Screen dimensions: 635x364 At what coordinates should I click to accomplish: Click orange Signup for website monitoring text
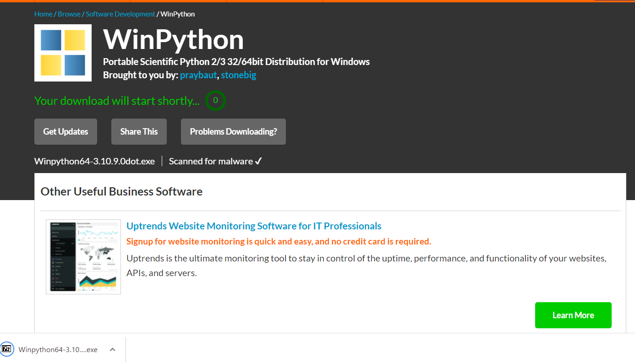[279, 241]
